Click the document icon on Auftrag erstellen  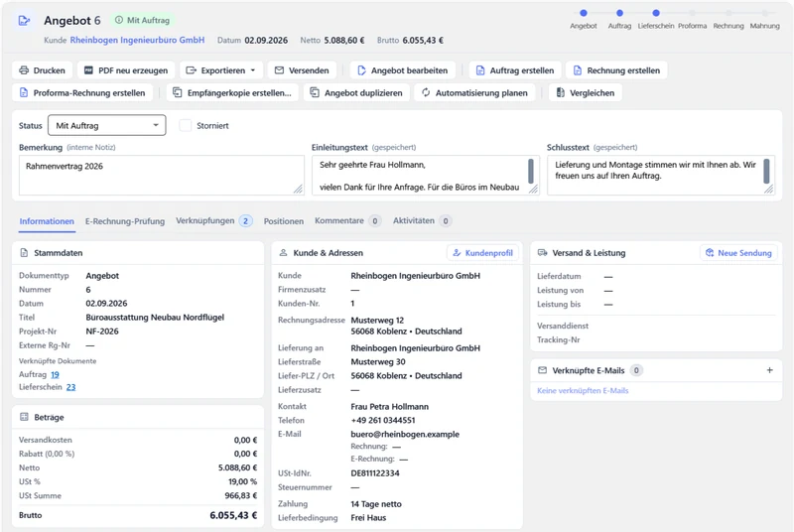click(x=480, y=70)
